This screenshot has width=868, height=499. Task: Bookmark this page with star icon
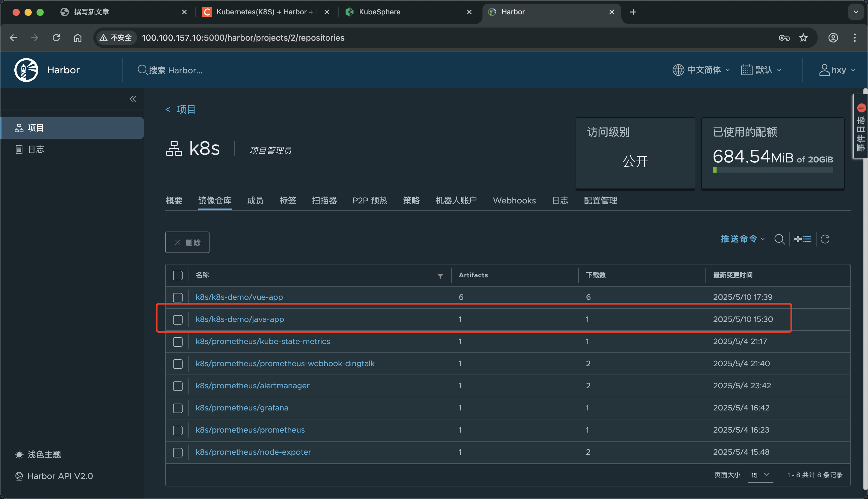pos(803,38)
